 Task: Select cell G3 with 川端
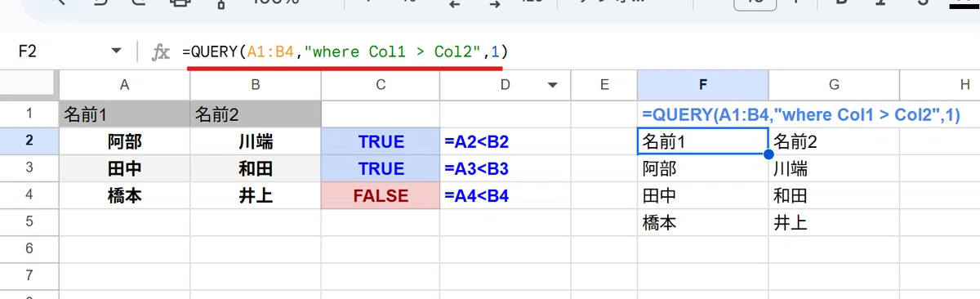(834, 168)
